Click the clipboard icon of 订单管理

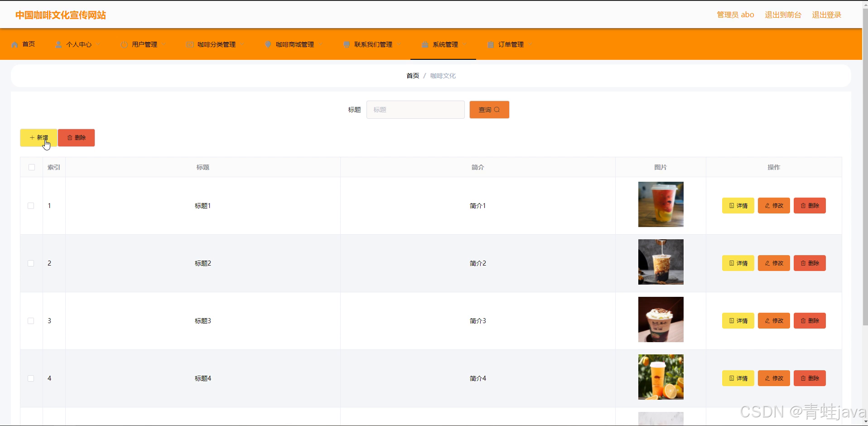coord(491,44)
